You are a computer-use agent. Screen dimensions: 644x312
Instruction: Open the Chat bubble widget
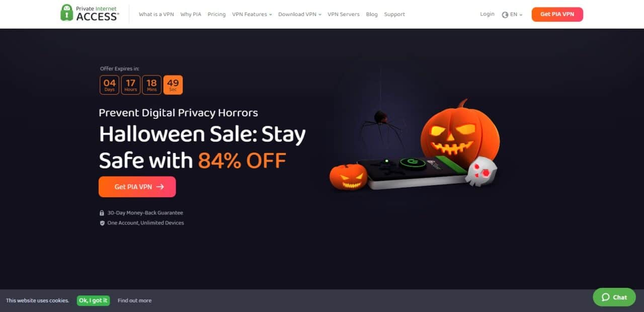tap(614, 297)
